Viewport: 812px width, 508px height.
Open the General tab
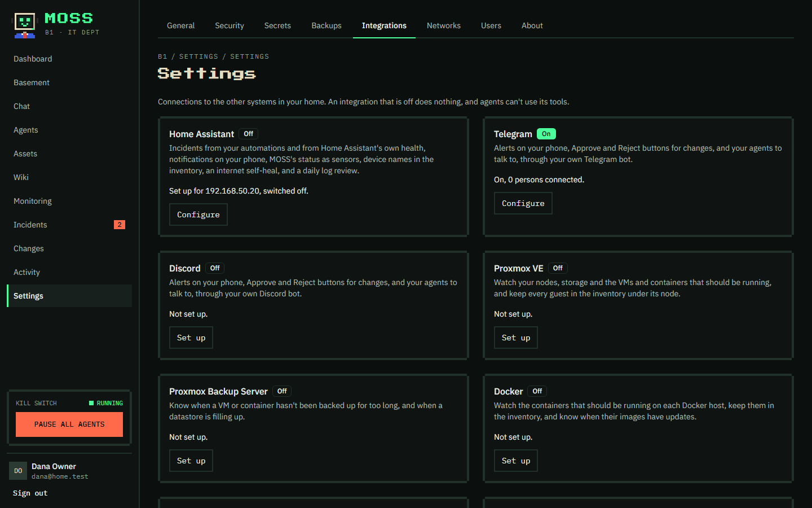pos(180,25)
